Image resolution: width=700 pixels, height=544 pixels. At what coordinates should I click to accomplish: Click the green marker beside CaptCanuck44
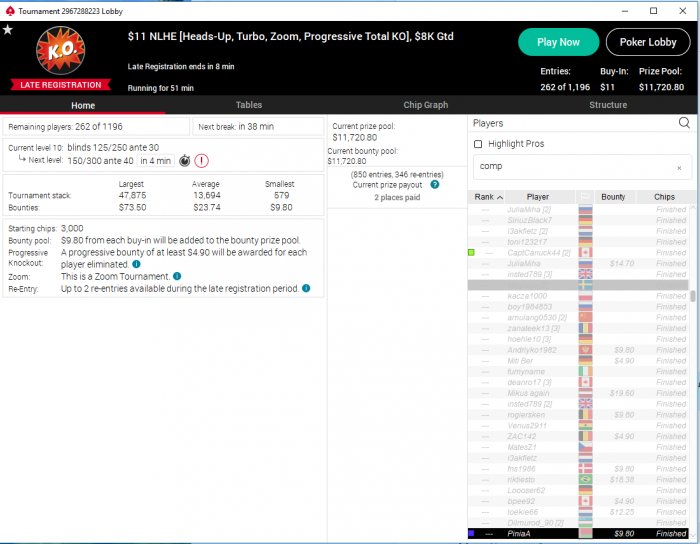point(471,253)
